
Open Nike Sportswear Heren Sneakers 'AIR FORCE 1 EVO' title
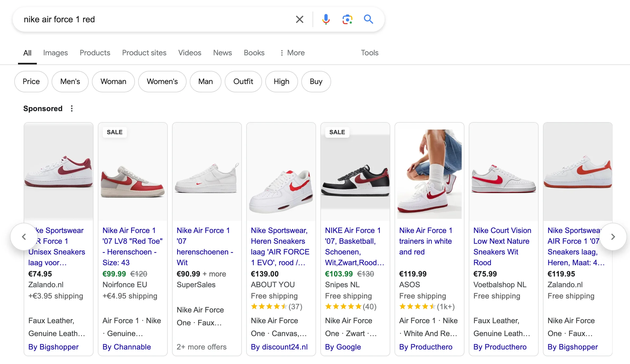click(280, 246)
